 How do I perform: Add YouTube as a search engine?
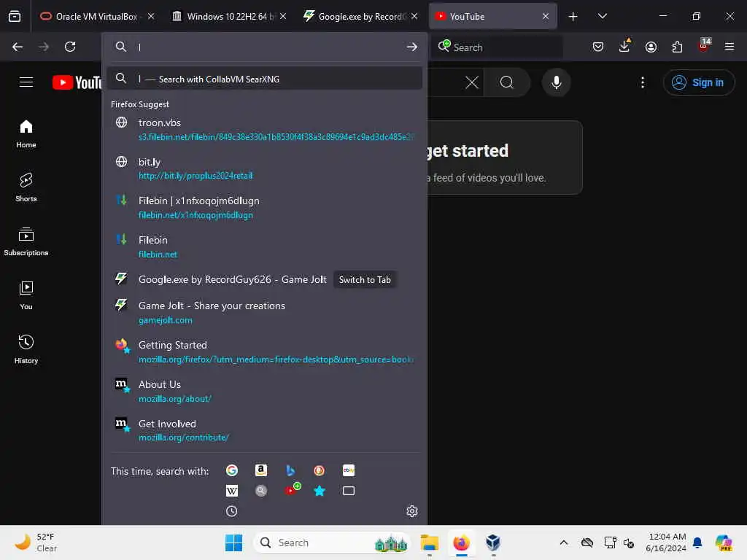point(292,489)
